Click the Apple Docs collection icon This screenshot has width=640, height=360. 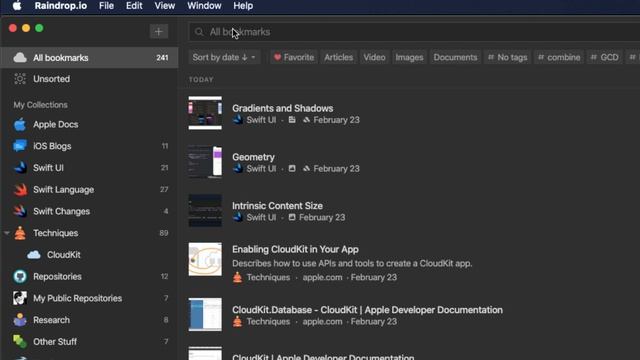pos(20,124)
